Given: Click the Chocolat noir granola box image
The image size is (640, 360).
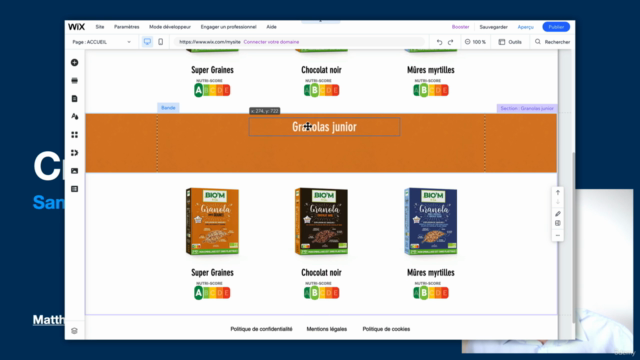Looking at the screenshot, I should [321, 222].
